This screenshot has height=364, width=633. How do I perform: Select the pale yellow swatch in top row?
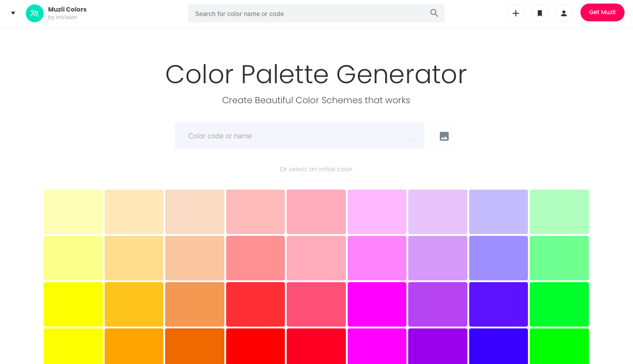[x=73, y=212]
